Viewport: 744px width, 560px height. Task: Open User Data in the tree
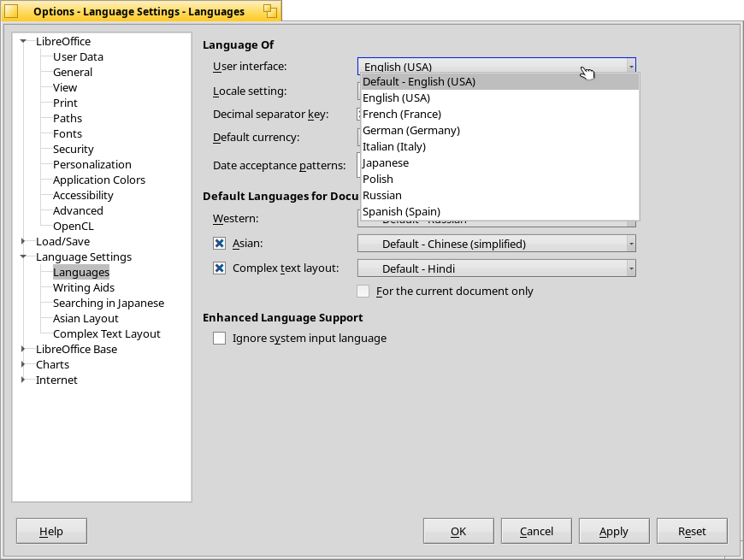pos(79,57)
